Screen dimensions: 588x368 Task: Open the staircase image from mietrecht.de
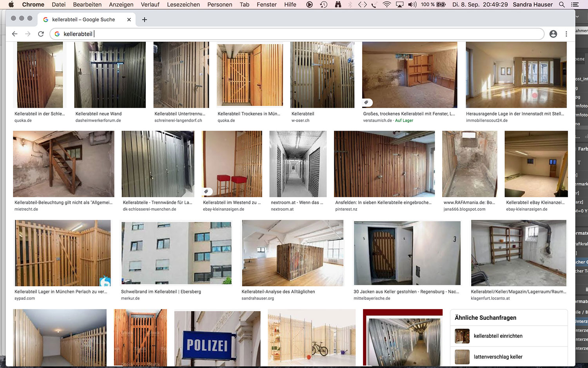point(64,164)
